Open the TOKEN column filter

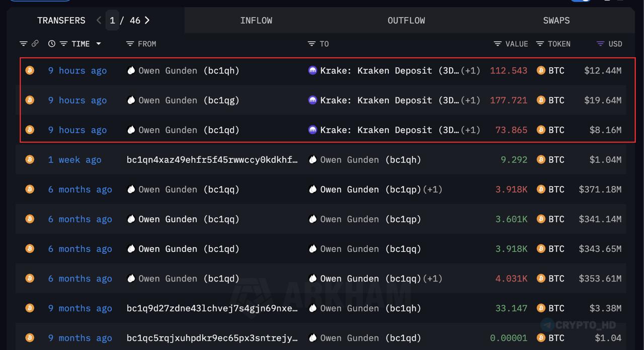pyautogui.click(x=540, y=44)
